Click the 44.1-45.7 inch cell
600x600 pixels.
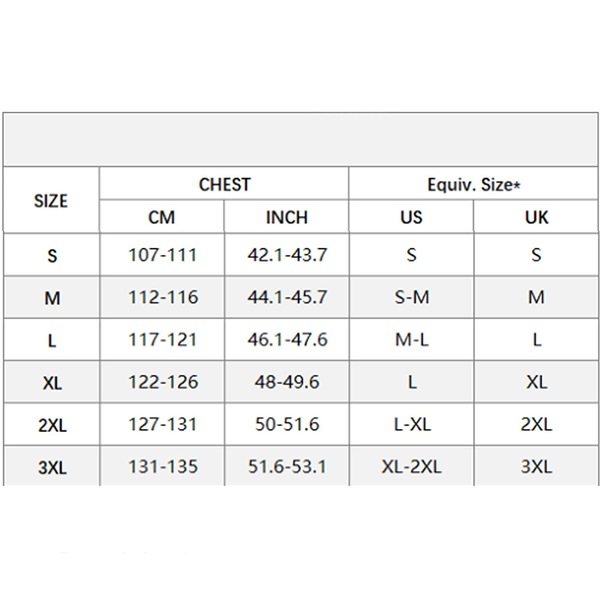click(x=287, y=297)
